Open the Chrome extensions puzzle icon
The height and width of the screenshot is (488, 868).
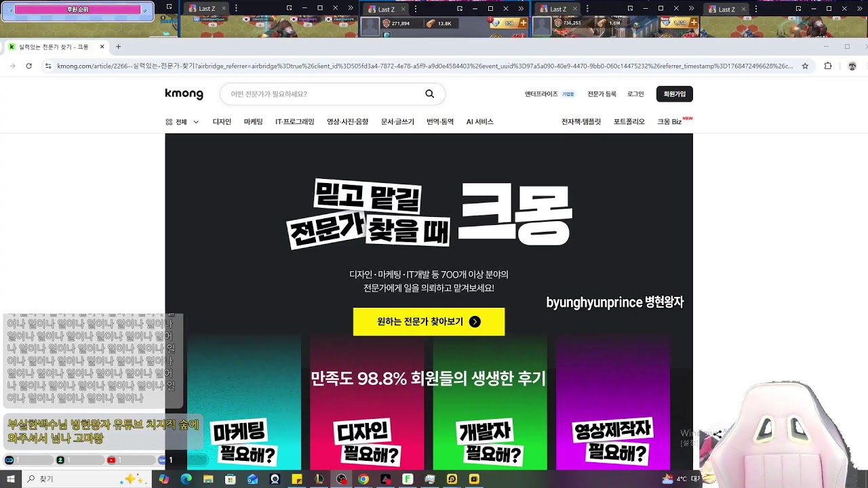(x=828, y=66)
